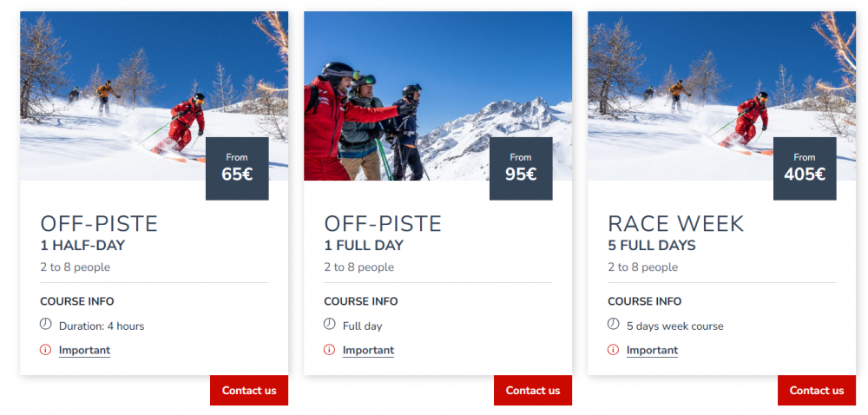Open Important link on Off-Piste full day card
Image resolution: width=868 pixels, height=415 pixels.
pos(368,351)
